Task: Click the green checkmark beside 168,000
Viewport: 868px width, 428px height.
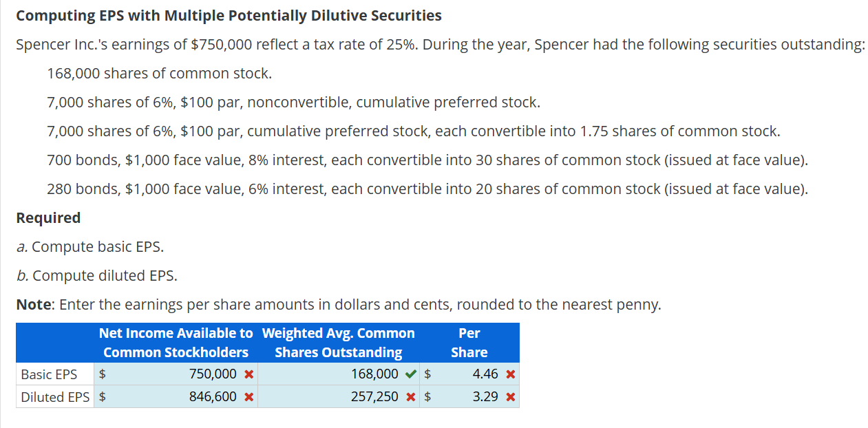Action: (409, 374)
